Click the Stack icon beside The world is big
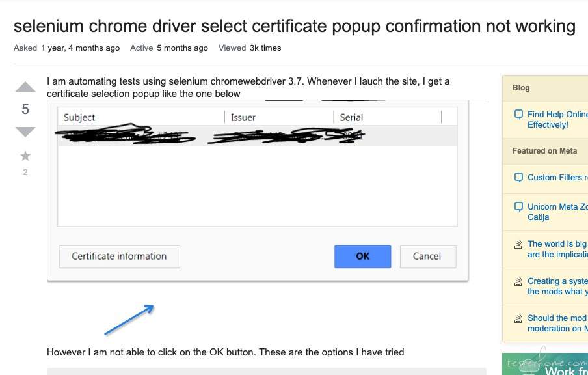 pyautogui.click(x=518, y=244)
